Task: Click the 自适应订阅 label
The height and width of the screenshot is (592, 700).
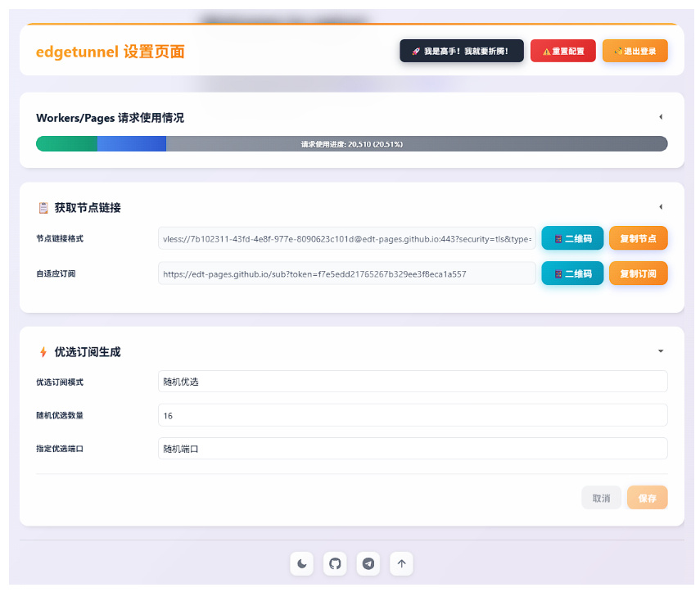Action: (56, 273)
